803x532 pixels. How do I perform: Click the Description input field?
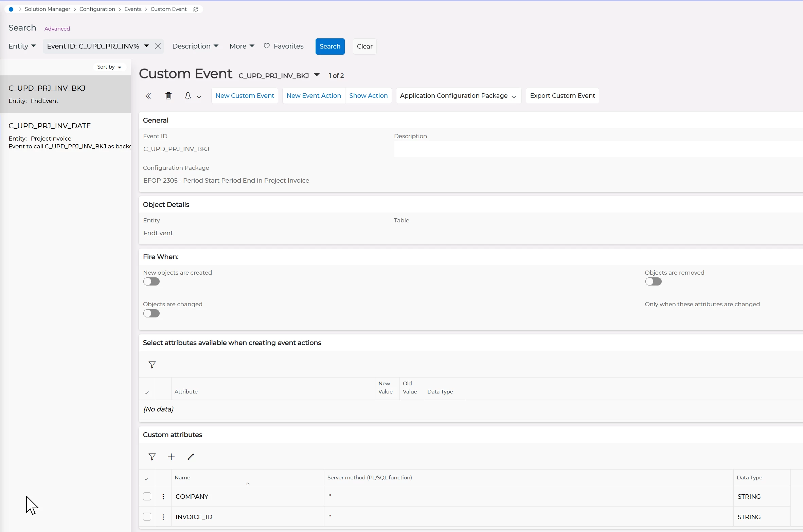pos(598,149)
